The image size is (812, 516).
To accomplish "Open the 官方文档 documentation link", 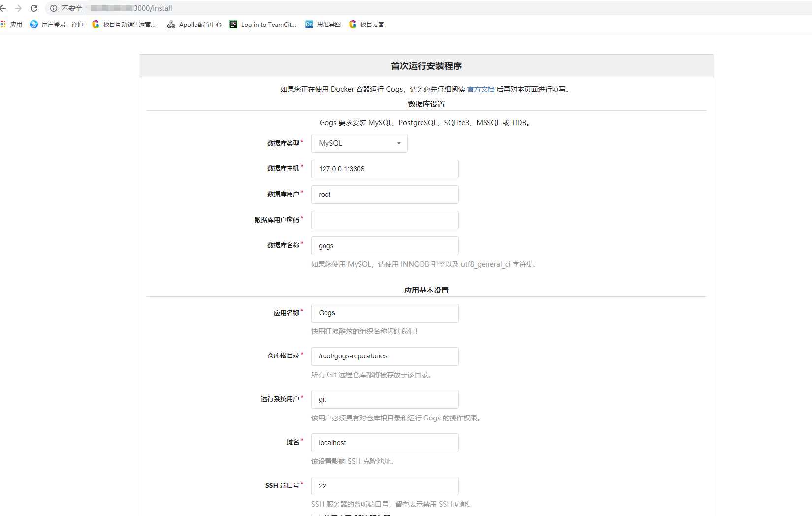I will pos(481,89).
